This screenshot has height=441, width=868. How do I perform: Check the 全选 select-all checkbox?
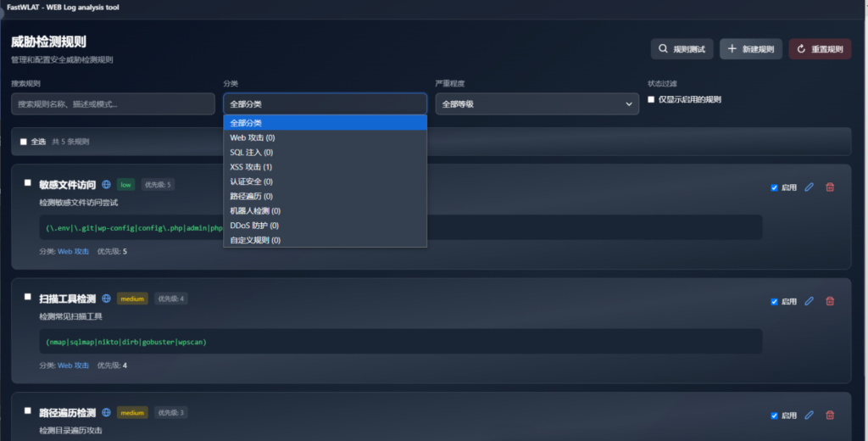tap(24, 142)
